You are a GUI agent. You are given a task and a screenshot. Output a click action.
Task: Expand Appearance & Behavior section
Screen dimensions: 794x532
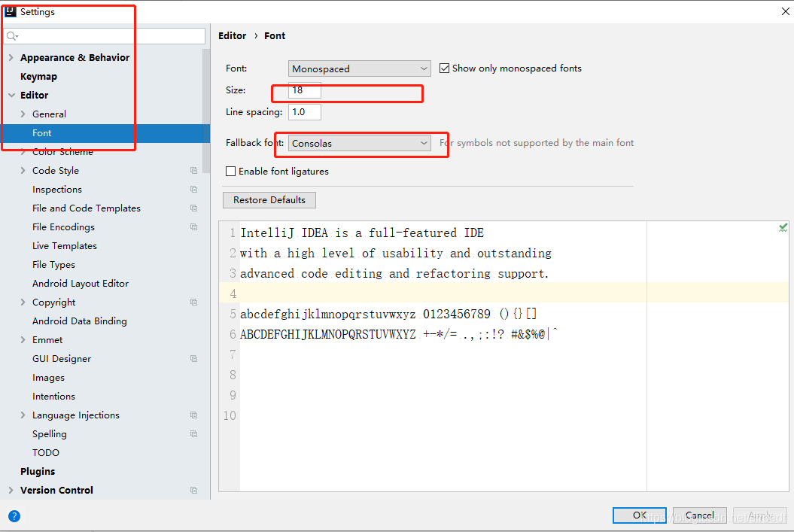pyautogui.click(x=11, y=58)
